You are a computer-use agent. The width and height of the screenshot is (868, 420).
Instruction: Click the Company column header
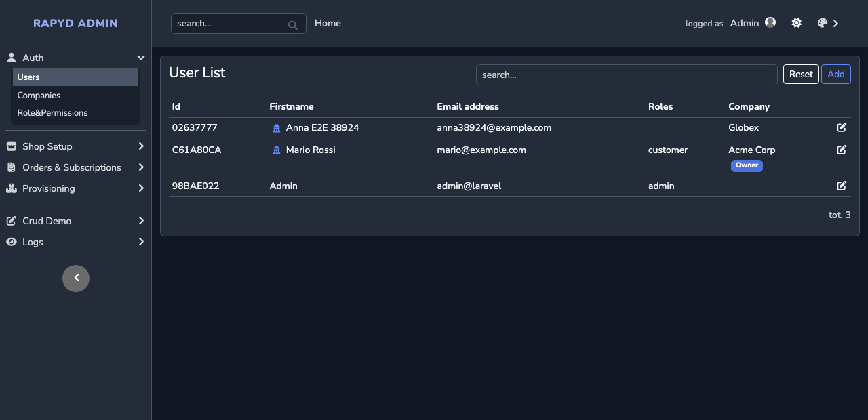pos(749,106)
